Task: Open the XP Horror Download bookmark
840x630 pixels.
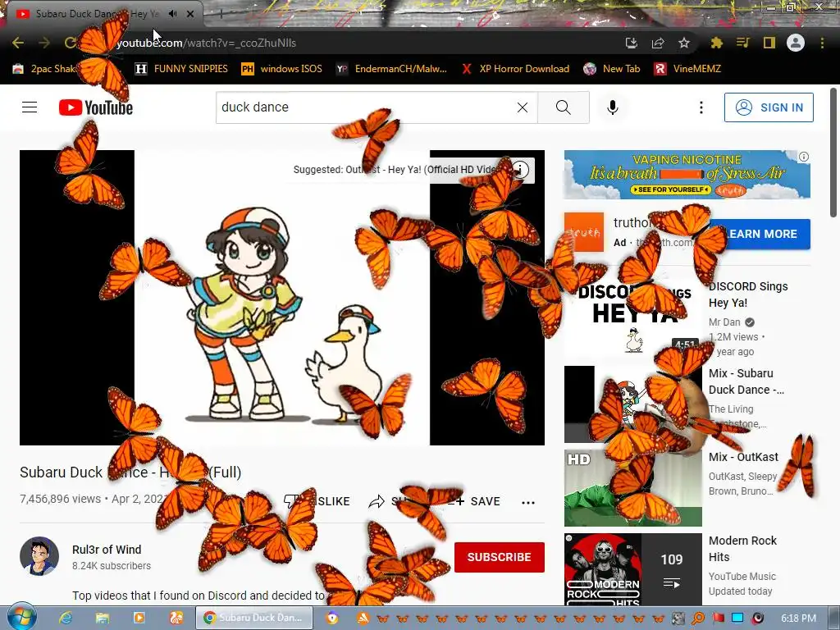Action: [515, 69]
